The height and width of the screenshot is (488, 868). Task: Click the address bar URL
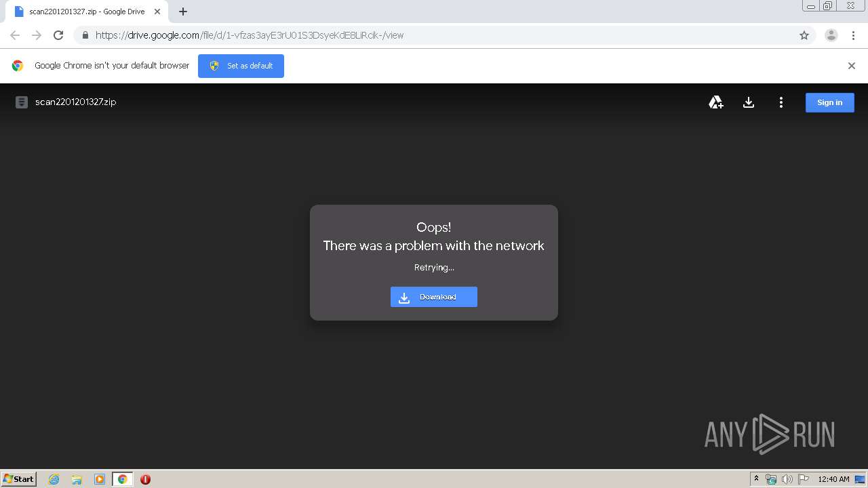coord(250,35)
